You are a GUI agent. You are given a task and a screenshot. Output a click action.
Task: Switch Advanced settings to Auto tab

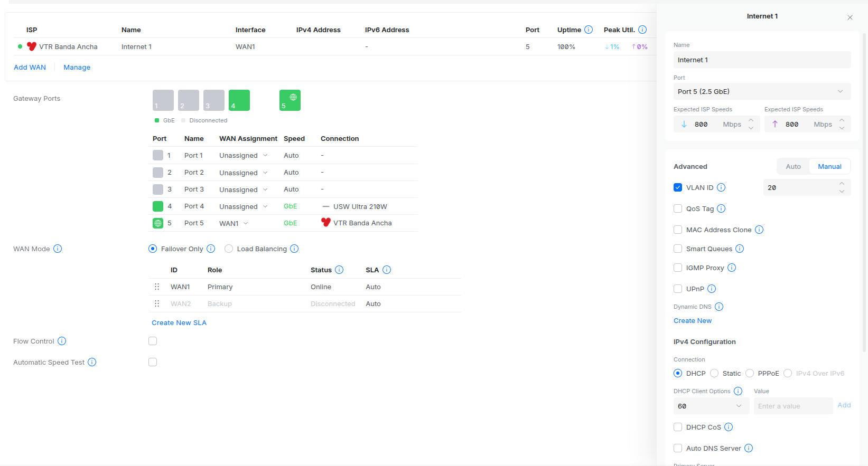793,166
